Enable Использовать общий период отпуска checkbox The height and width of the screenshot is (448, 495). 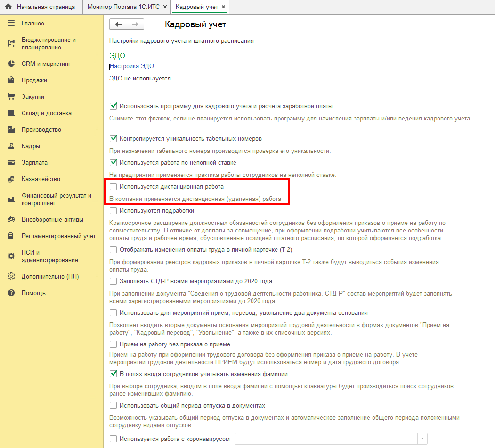tap(114, 405)
